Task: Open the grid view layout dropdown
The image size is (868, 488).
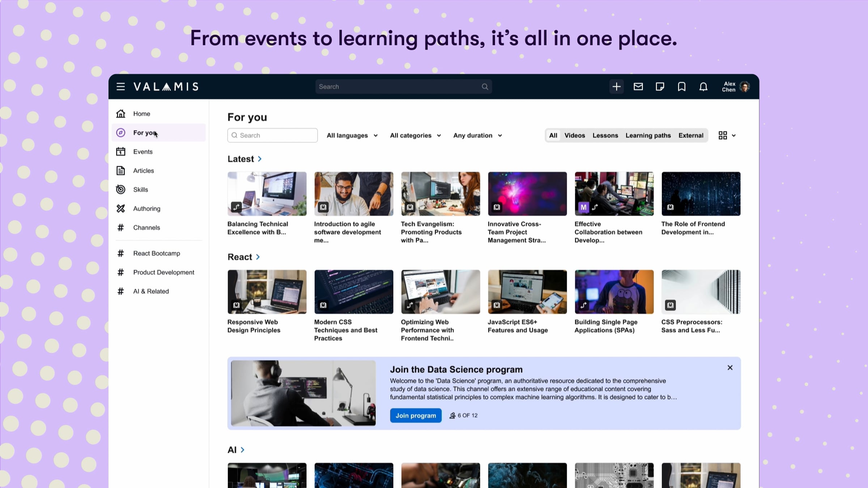Action: [x=727, y=136]
